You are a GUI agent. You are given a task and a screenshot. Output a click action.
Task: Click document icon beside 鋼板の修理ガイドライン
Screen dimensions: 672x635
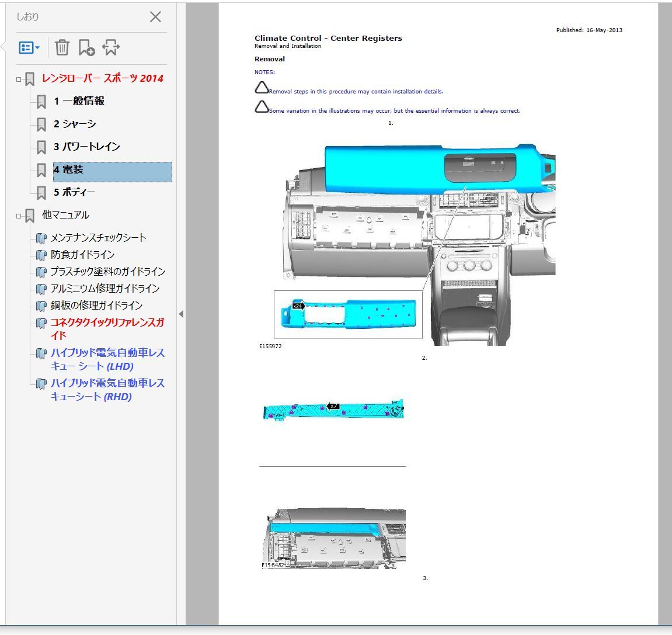click(x=41, y=306)
